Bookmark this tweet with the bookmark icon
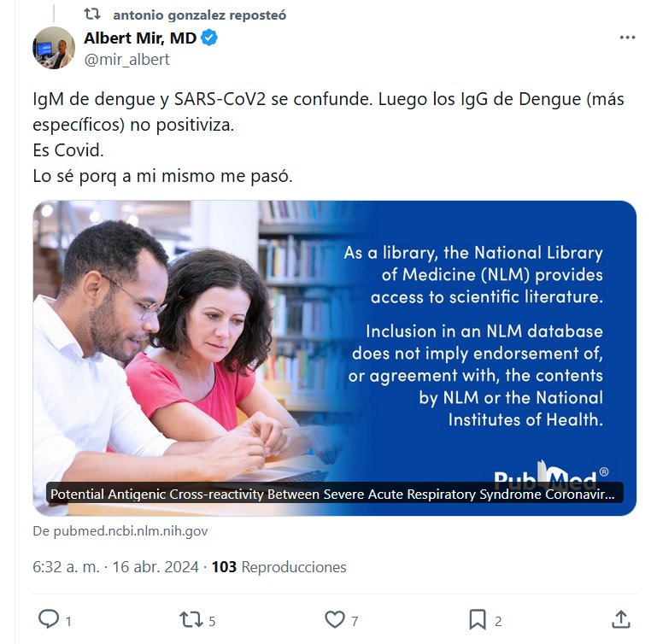651x644 pixels. pos(478,619)
